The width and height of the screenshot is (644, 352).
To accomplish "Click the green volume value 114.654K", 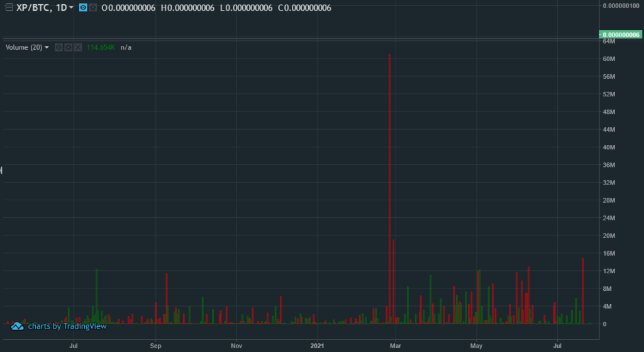I will point(101,48).
